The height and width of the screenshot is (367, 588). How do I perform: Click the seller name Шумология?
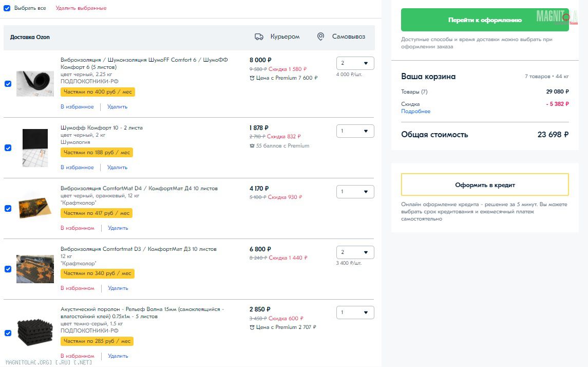(75, 142)
